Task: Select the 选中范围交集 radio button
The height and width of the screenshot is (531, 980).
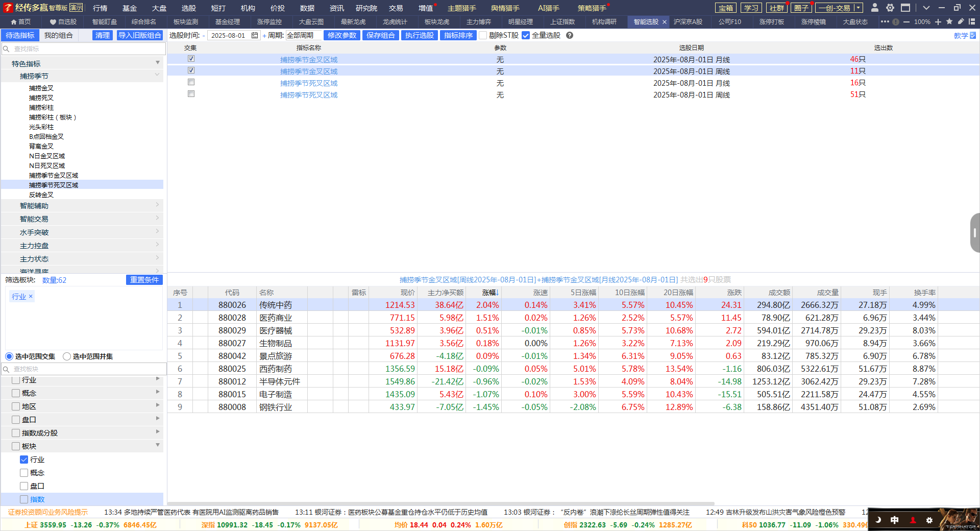Action: pos(9,356)
